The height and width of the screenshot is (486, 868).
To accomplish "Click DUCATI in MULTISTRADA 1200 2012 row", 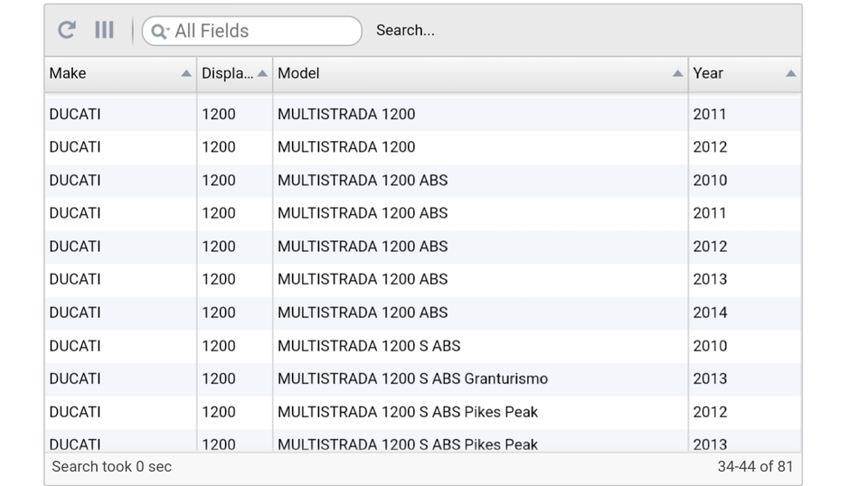I will [75, 147].
